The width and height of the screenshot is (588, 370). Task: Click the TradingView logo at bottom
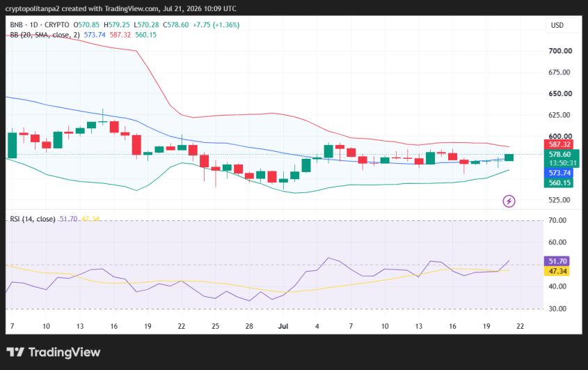(54, 353)
